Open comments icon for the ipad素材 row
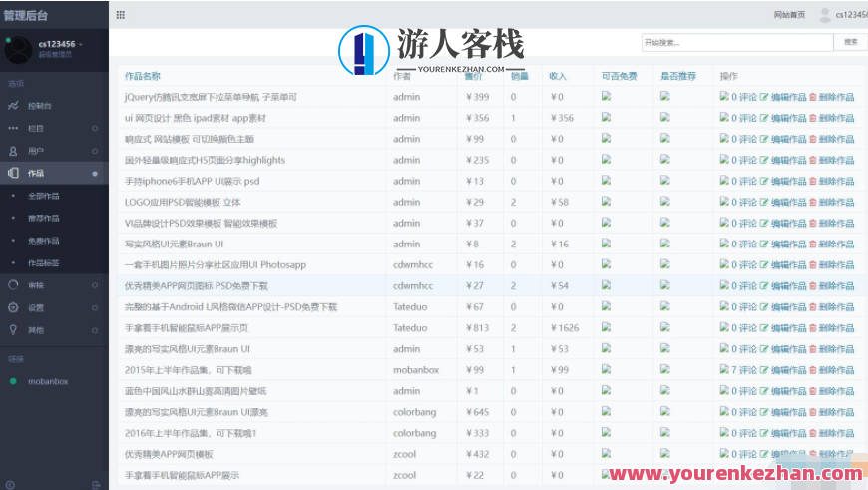This screenshot has width=868, height=490. point(724,118)
